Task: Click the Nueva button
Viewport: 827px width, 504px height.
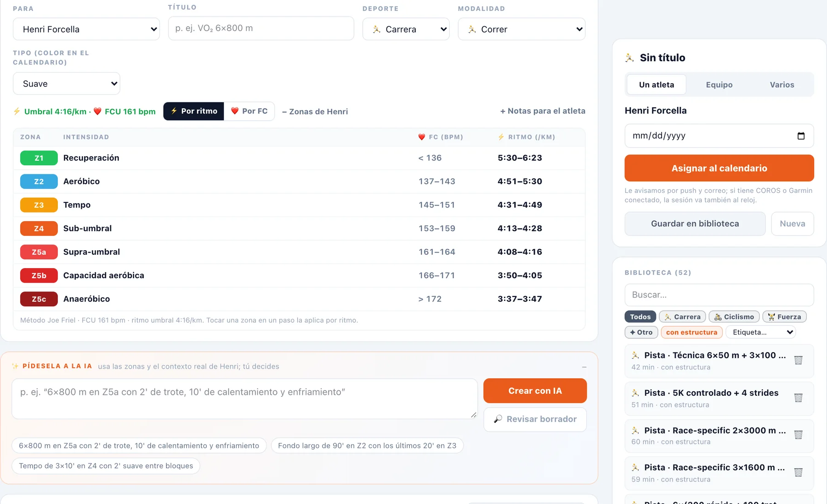Action: click(793, 224)
